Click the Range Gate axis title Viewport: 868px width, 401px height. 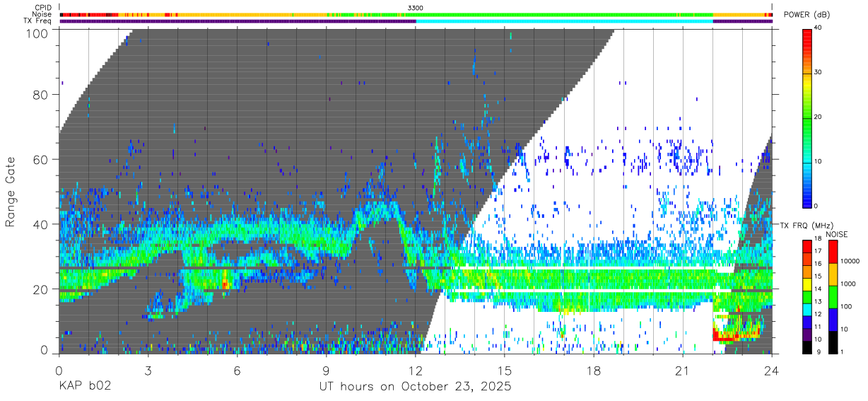click(11, 192)
